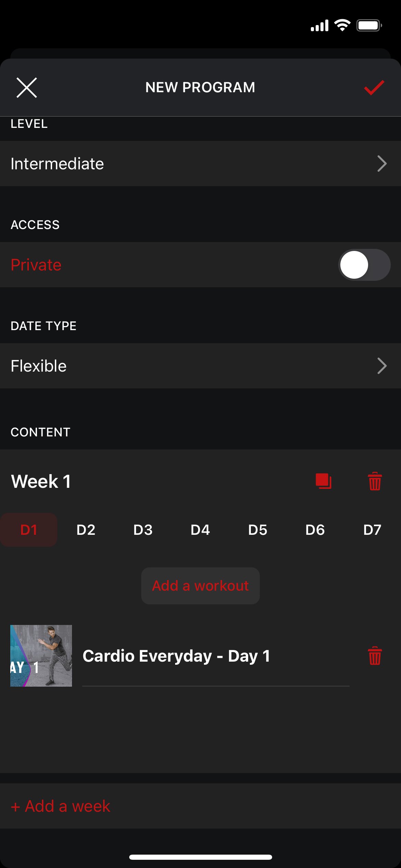
Task: Duplicate Week 1 using copy icon
Action: [323, 481]
